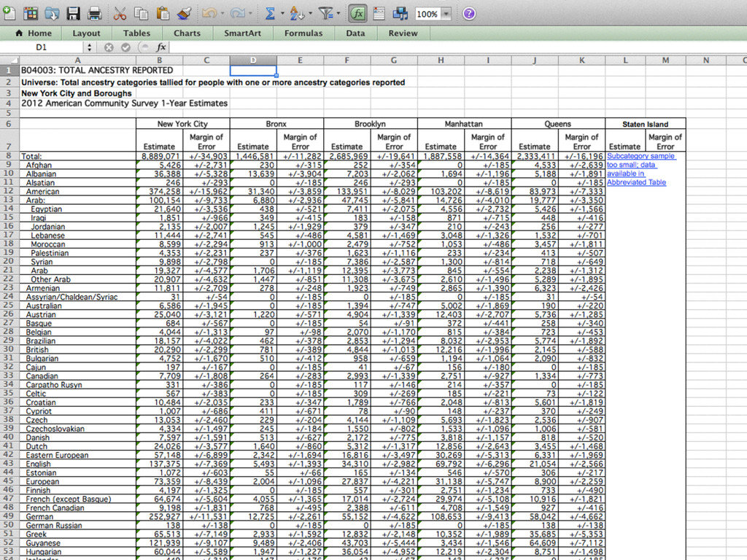Click 'too small; data' link text
747x560 pixels.
(x=631, y=165)
